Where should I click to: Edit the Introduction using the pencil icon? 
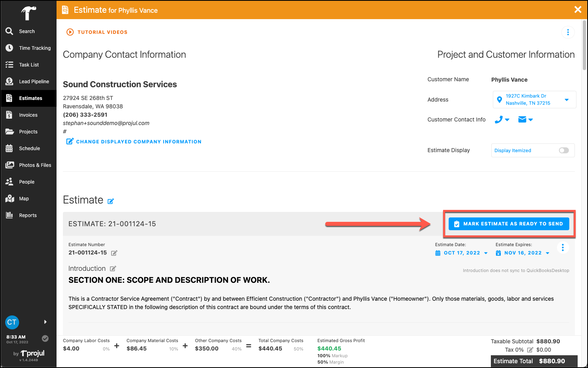point(114,268)
